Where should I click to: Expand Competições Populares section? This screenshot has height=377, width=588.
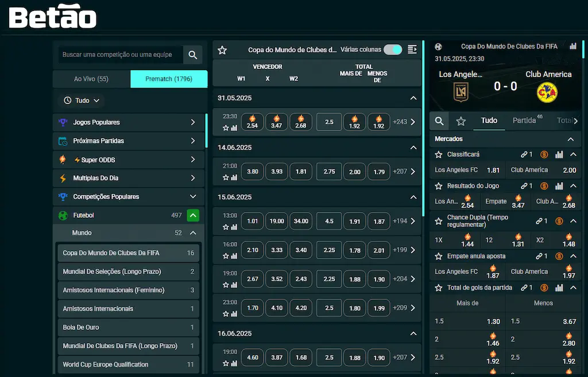pyautogui.click(x=129, y=197)
